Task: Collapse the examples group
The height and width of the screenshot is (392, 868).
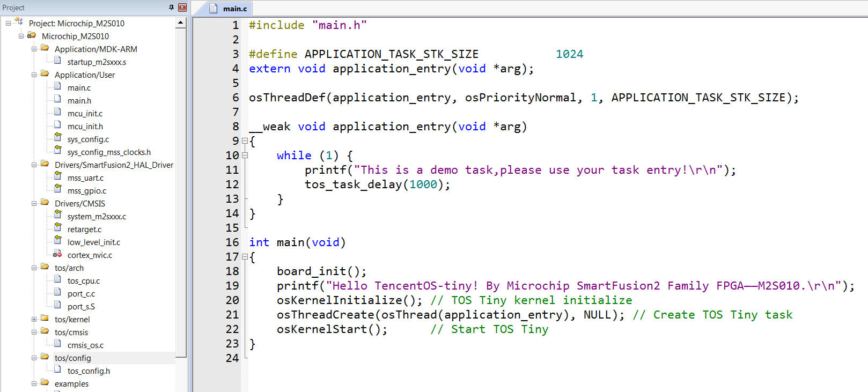Action: (x=34, y=384)
